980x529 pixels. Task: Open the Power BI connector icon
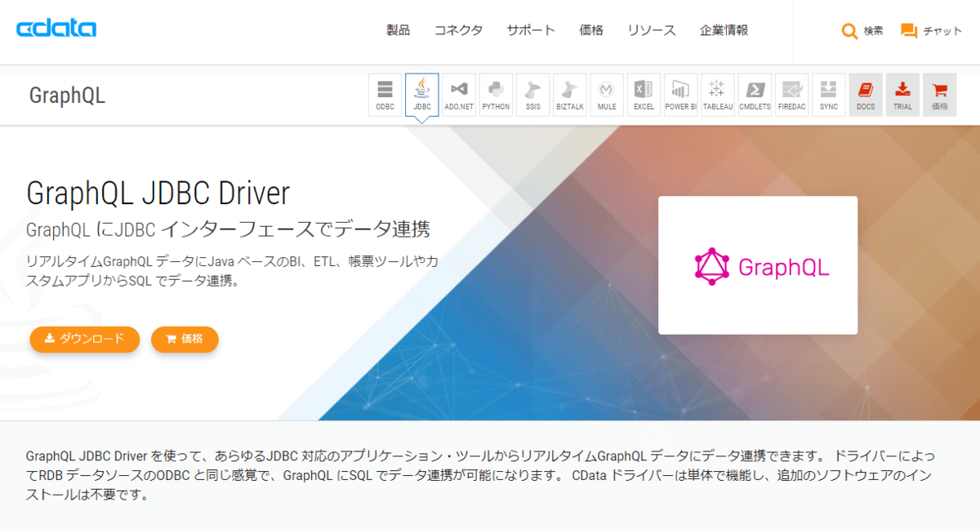click(680, 95)
